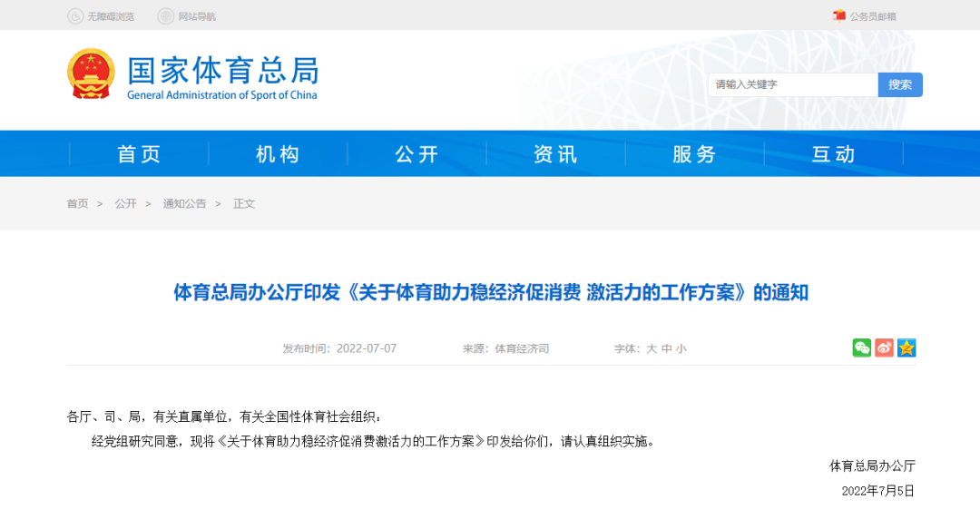Click the 搜索 search button
Image resolution: width=980 pixels, height=519 pixels.
click(900, 84)
